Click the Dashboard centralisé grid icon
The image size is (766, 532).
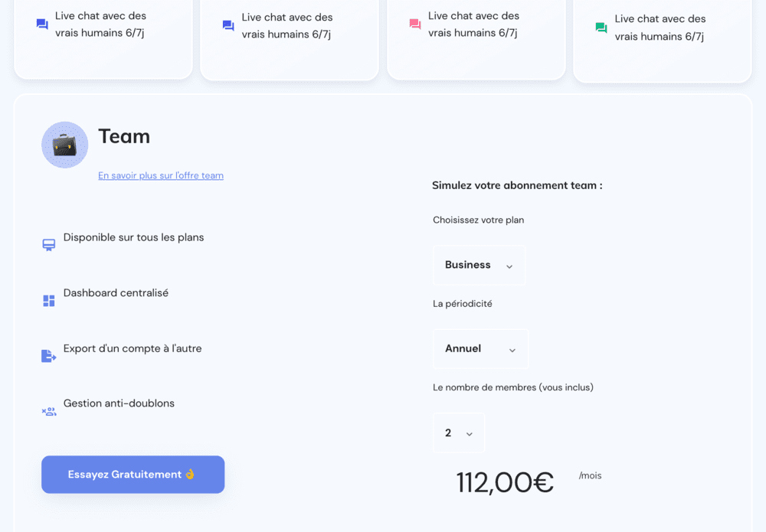coord(49,301)
